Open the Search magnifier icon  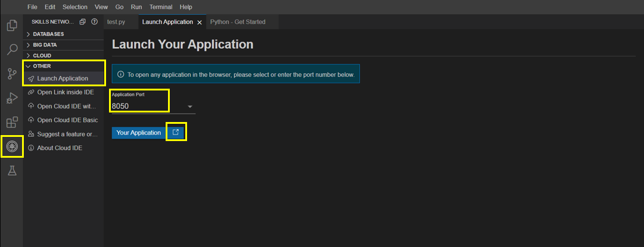(11, 49)
